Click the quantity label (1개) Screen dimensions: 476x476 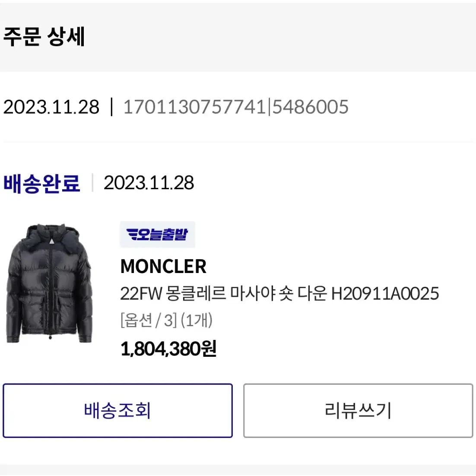coord(197,320)
